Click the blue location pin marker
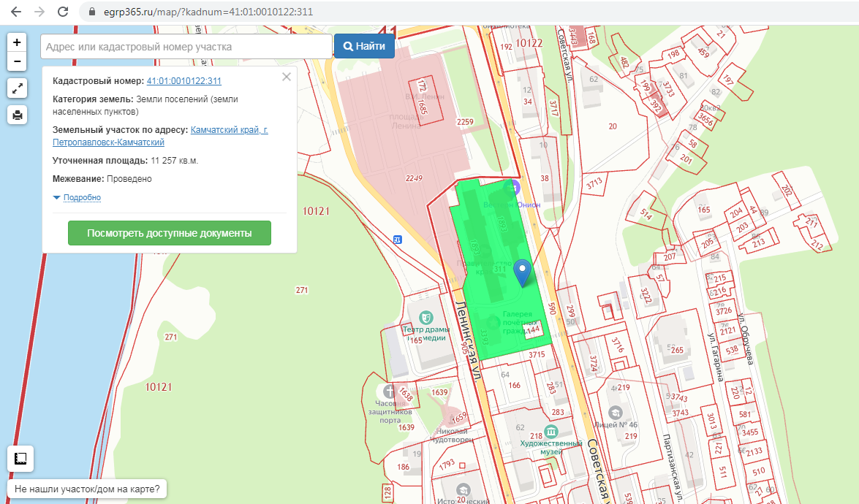 (x=523, y=272)
